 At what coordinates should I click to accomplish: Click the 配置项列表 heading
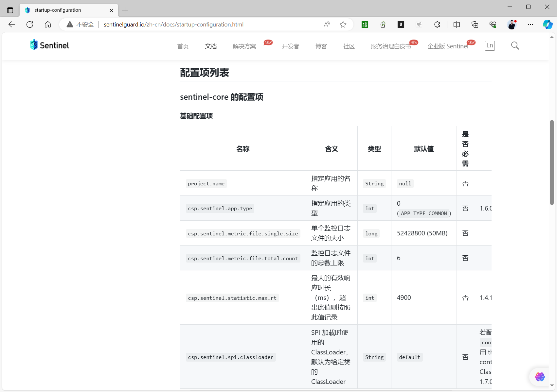click(205, 73)
